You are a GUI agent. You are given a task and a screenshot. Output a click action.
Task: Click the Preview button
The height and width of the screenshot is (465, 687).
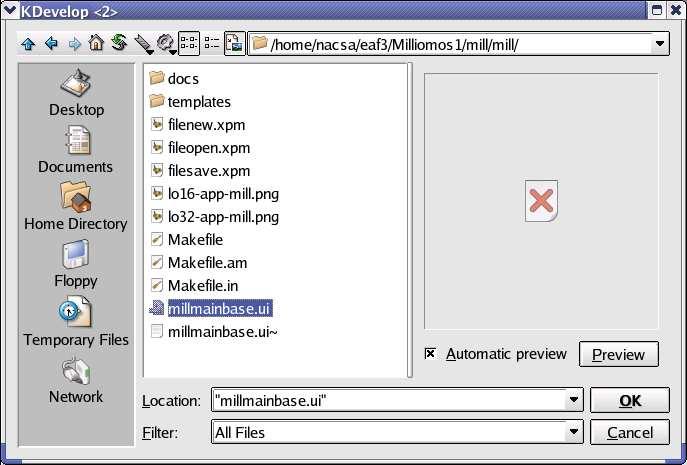click(x=619, y=354)
